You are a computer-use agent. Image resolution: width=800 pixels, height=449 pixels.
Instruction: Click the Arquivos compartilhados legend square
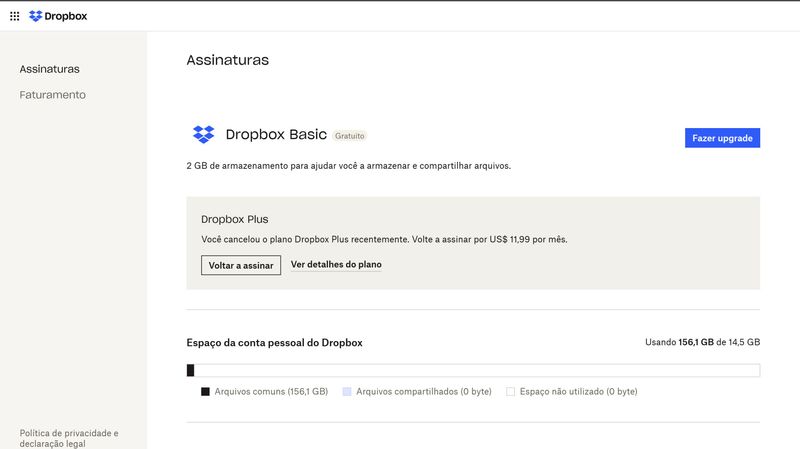pos(347,392)
